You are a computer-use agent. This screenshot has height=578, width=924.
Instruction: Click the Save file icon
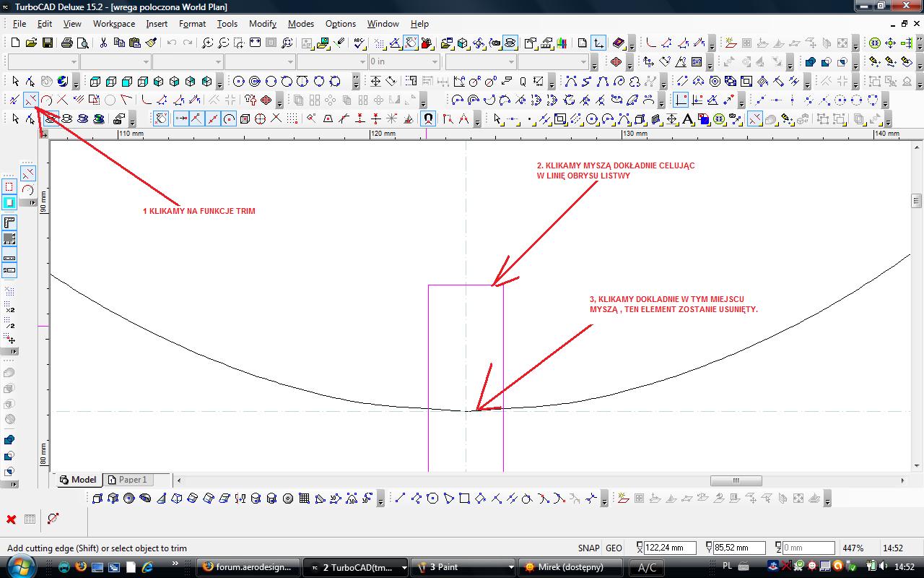coord(47,43)
